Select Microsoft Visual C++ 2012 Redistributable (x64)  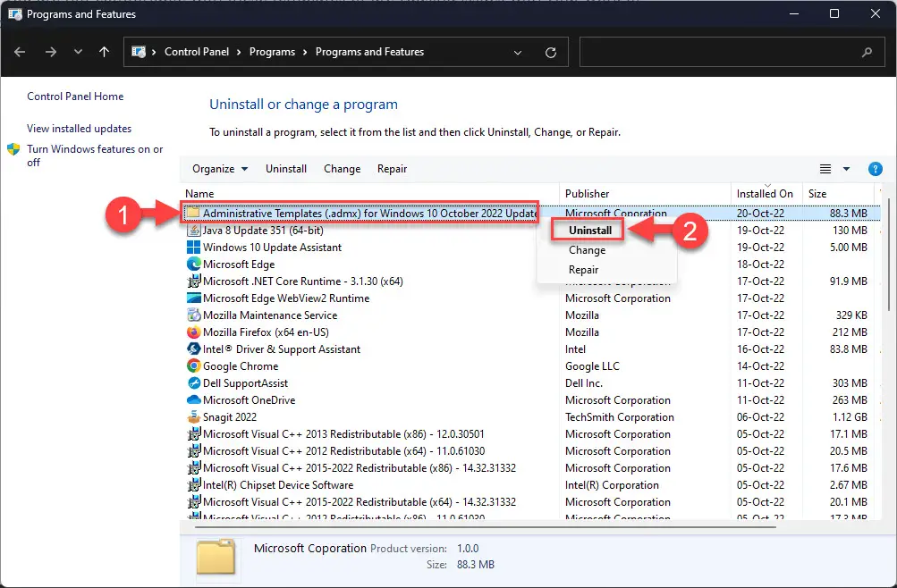343,451
